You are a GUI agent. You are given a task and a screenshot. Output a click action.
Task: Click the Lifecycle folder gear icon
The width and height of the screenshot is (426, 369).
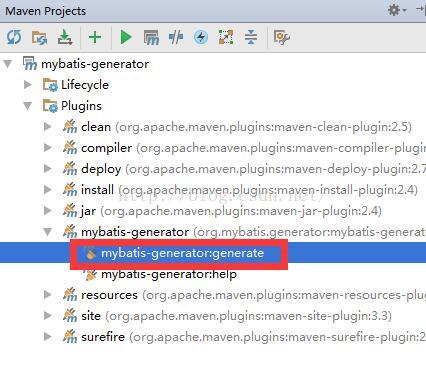(x=50, y=85)
